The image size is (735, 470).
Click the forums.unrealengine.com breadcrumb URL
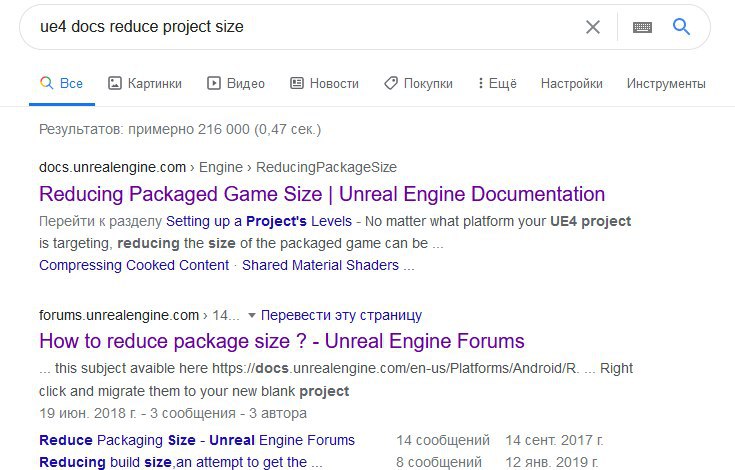pyautogui.click(x=139, y=315)
